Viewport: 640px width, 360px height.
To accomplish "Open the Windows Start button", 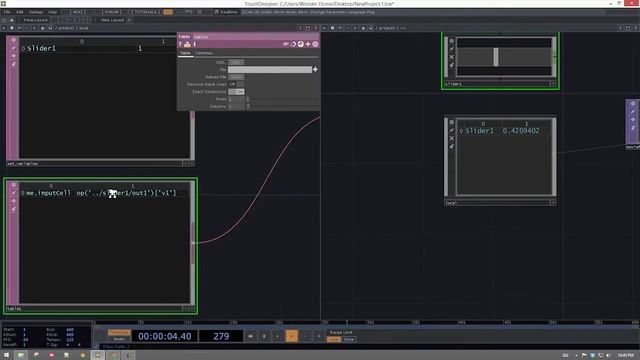I will [7, 356].
